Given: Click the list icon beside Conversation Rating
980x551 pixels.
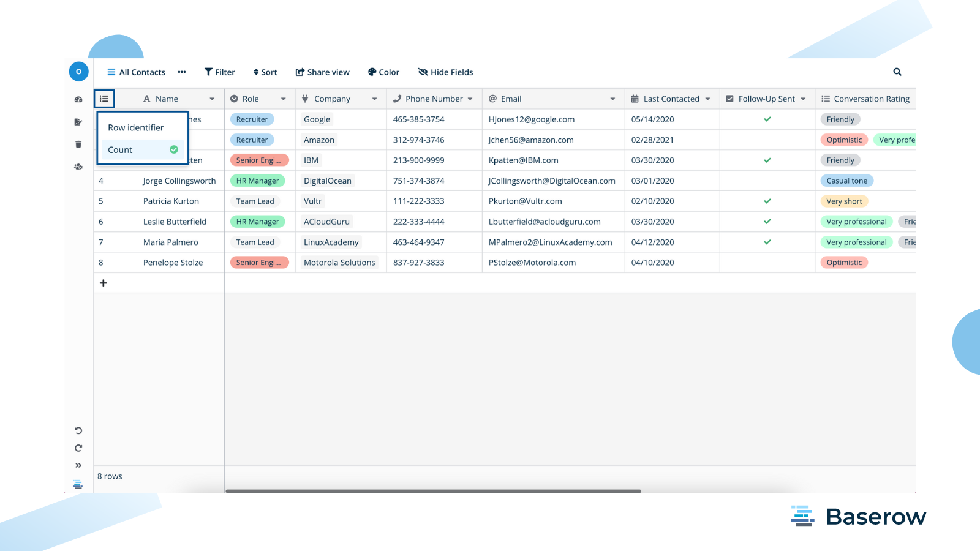Looking at the screenshot, I should (x=826, y=99).
